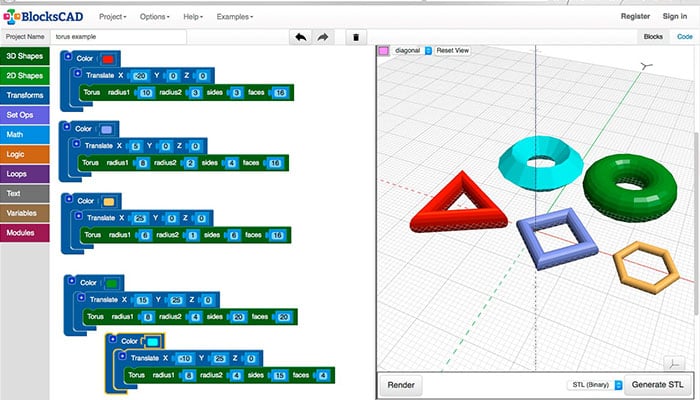Click mutator icon on green Color block
700x400 pixels.
click(x=71, y=281)
